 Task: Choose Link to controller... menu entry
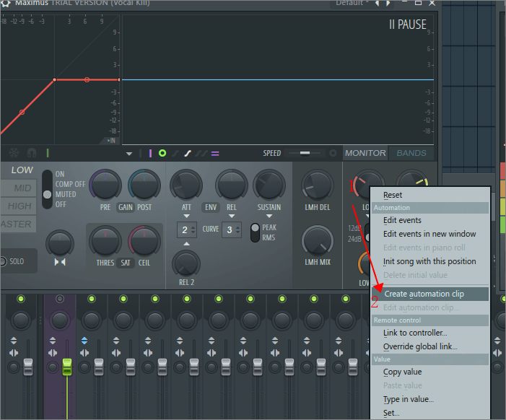click(x=415, y=333)
